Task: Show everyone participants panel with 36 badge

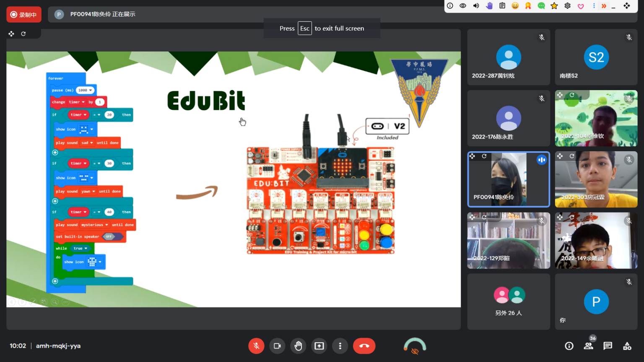Action: point(589,345)
